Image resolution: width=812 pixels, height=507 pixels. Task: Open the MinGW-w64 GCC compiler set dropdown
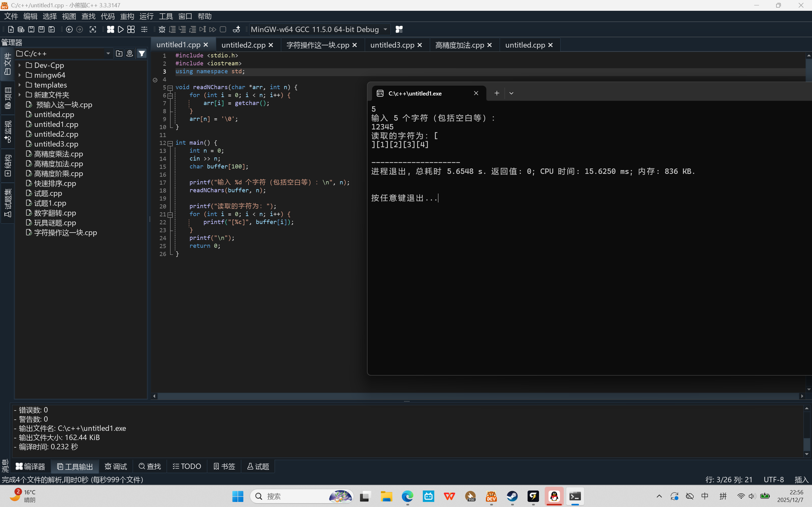[x=385, y=30]
